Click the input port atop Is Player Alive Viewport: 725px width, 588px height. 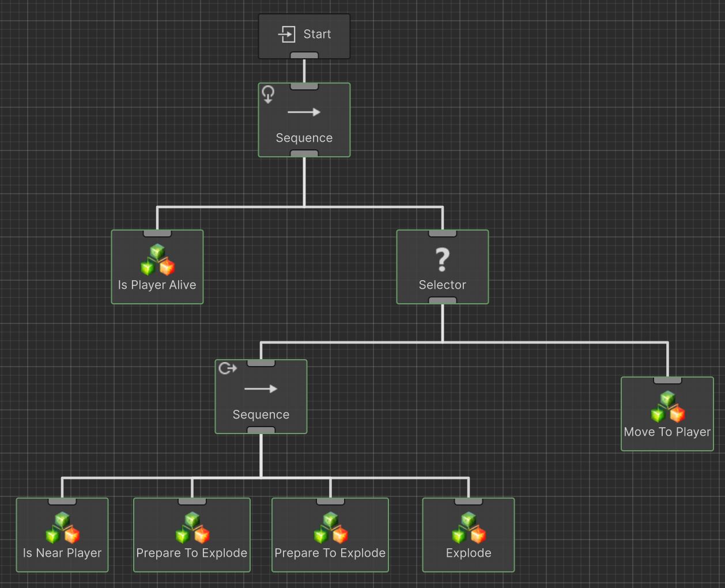157,233
